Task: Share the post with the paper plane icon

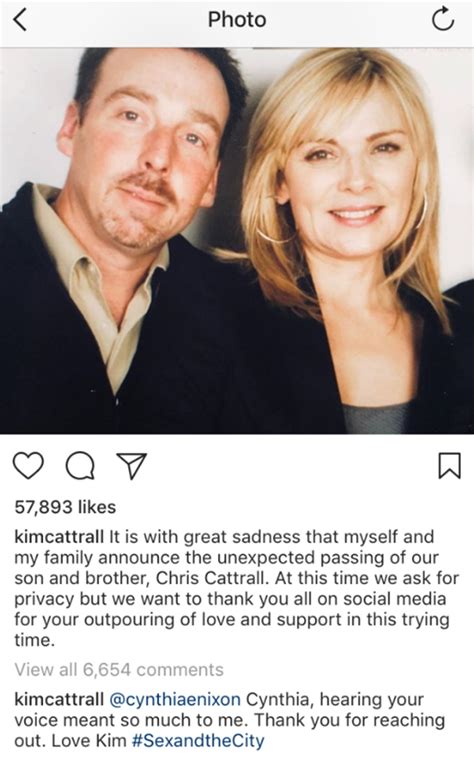Action: click(132, 466)
